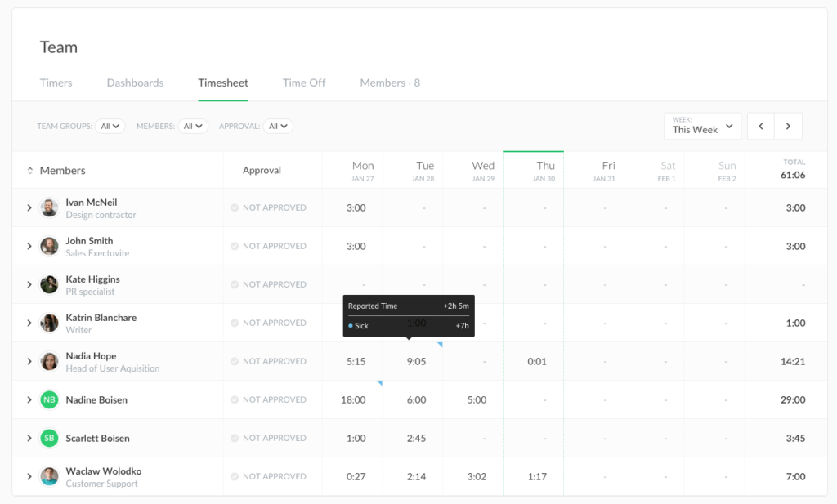
Task: Toggle approval check for Nadine Boisen
Action: 235,400
